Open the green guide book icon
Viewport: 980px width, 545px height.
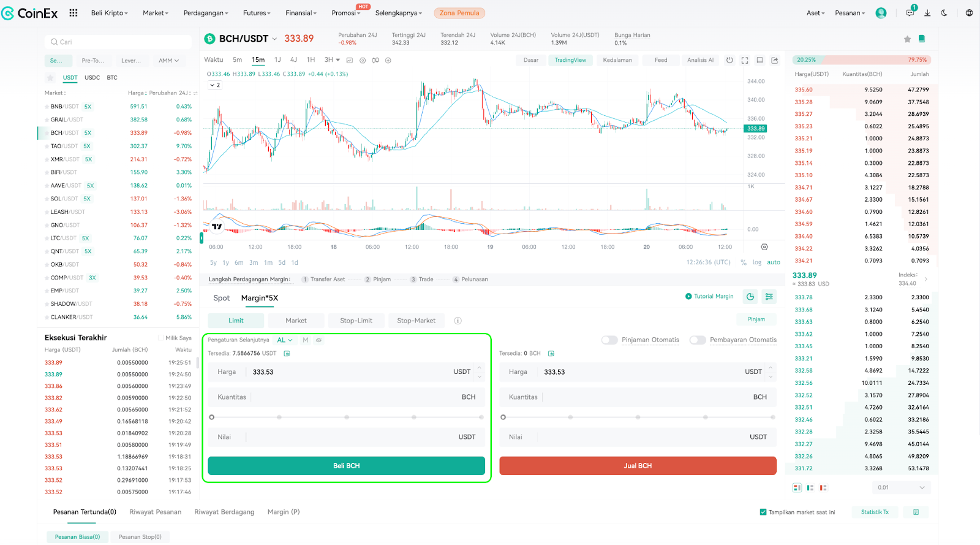[x=921, y=39]
